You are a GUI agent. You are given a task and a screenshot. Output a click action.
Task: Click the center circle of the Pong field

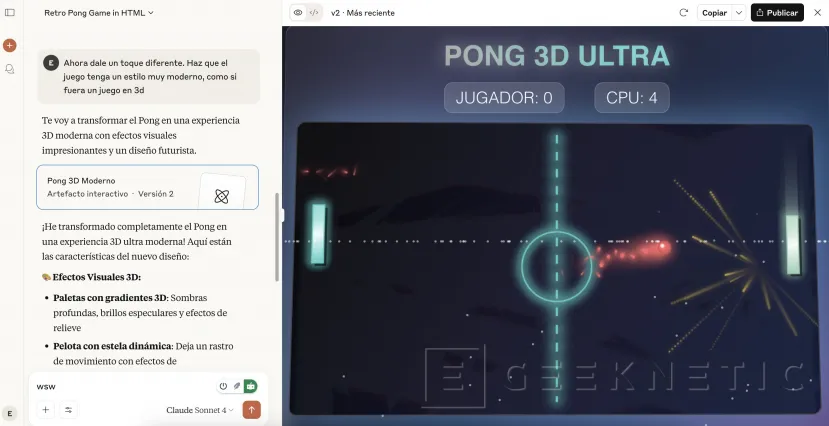(556, 267)
